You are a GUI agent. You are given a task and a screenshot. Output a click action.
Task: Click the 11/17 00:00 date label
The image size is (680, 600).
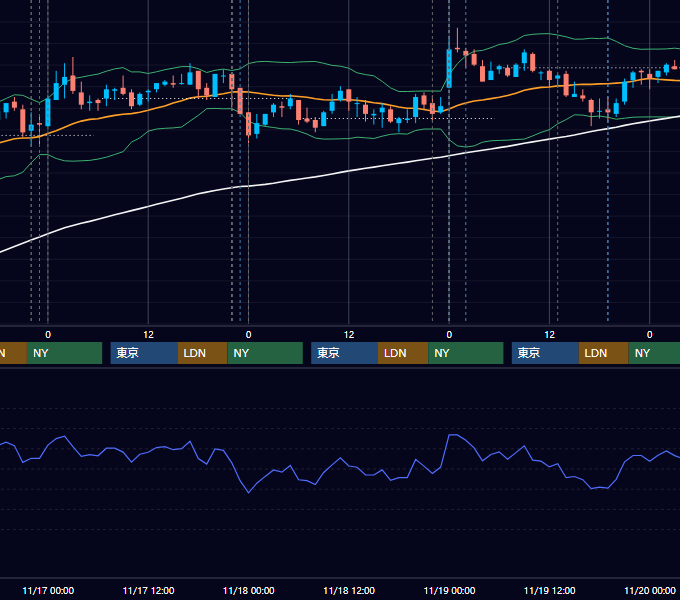coord(48,590)
